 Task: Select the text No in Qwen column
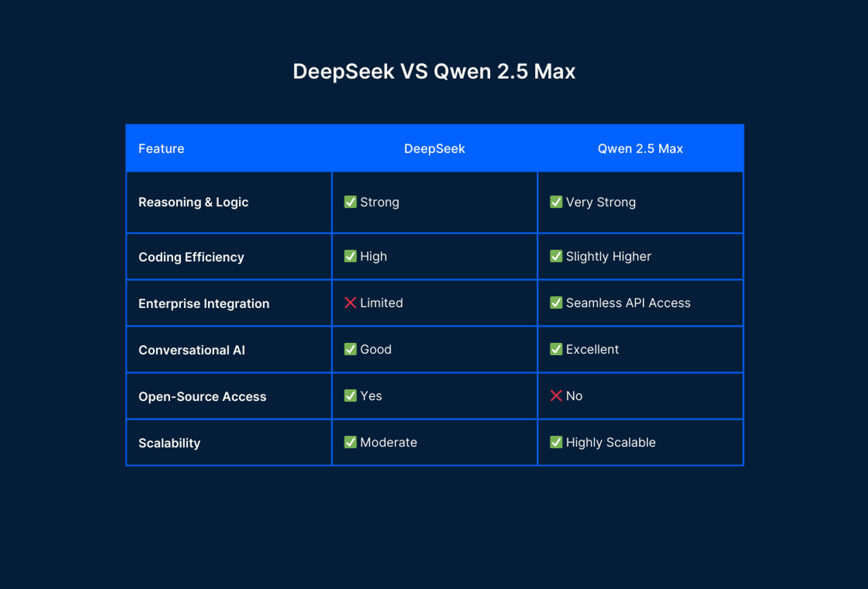(574, 396)
